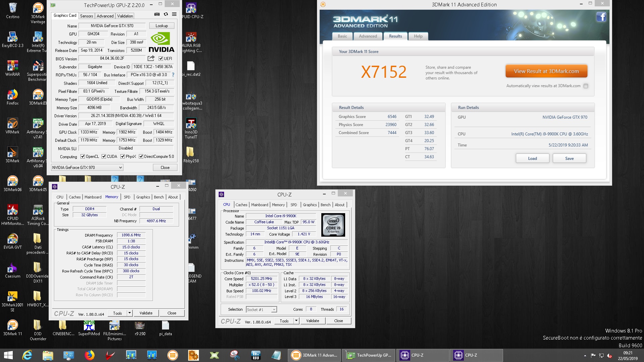This screenshot has width=644, height=362.
Task: Switch to the Advanced tab in GPU-Z
Action: click(105, 16)
